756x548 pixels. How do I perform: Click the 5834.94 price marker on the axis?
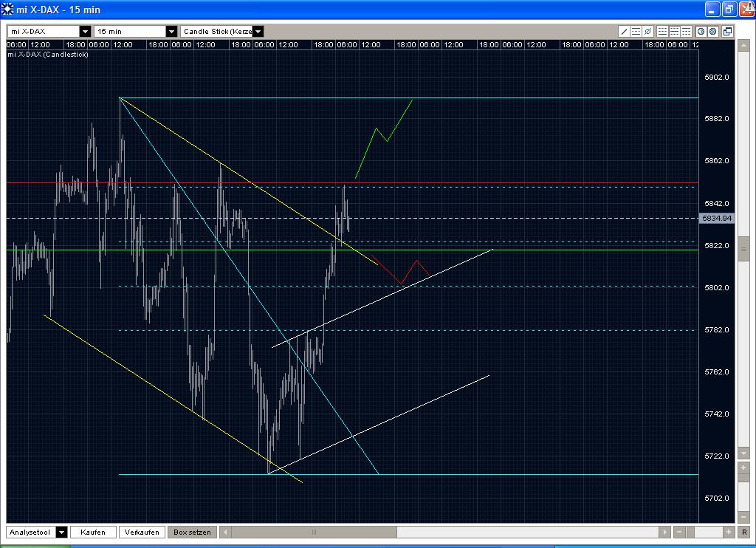[x=718, y=219]
